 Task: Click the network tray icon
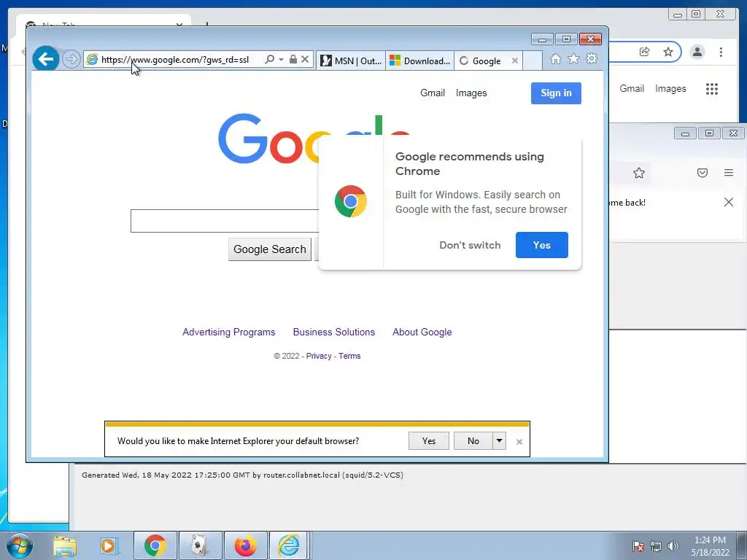[x=656, y=546]
